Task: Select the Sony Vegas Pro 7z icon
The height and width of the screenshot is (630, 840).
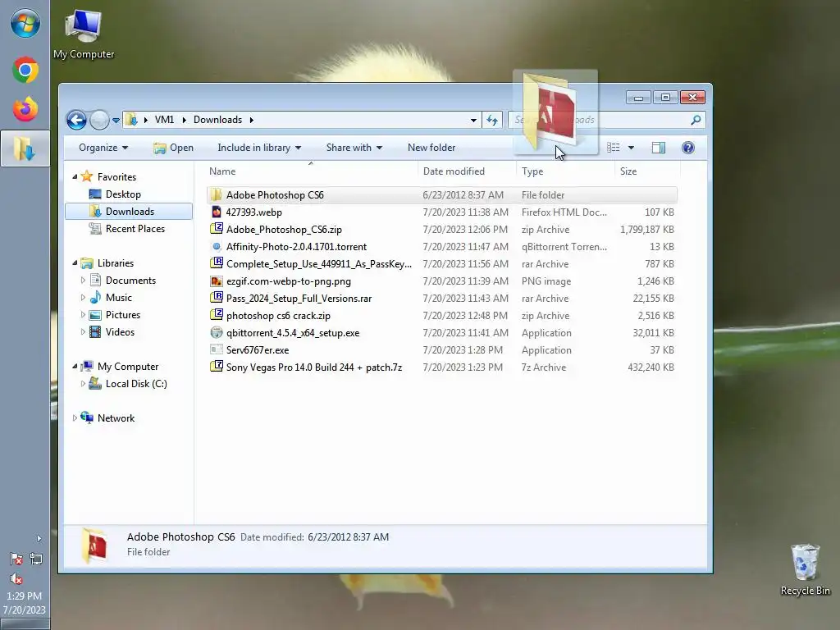Action: pyautogui.click(x=216, y=367)
